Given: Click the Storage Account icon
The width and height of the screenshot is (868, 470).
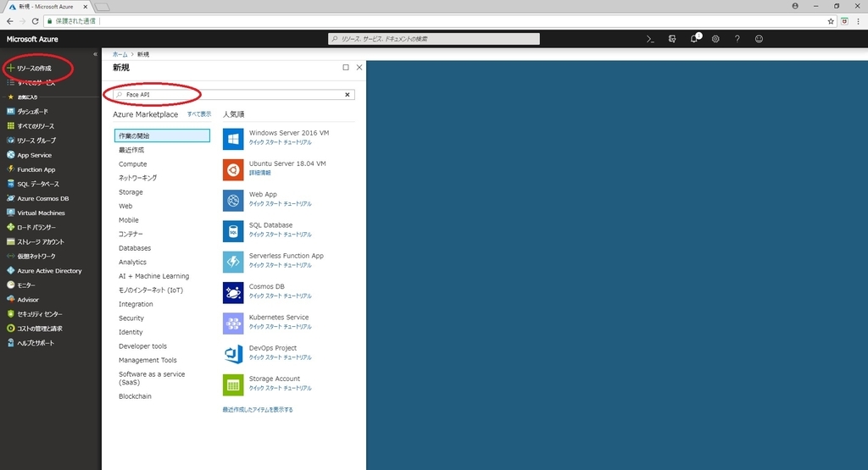Looking at the screenshot, I should click(x=233, y=384).
